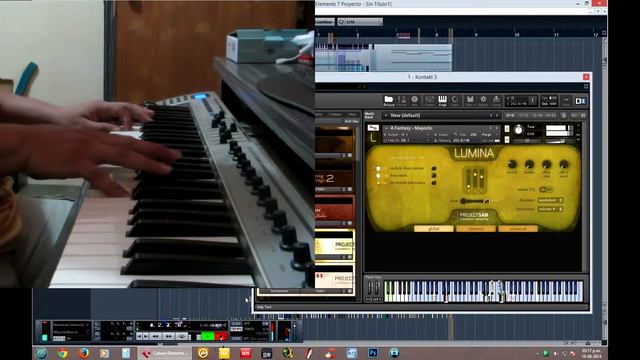
Task: Open the dropdown at the Cubase toolbar top
Action: tap(360, 22)
